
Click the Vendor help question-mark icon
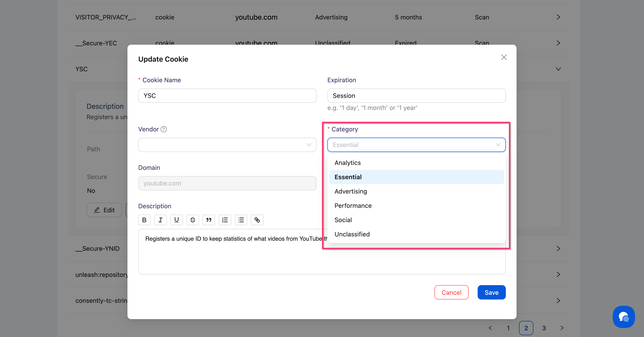(164, 129)
